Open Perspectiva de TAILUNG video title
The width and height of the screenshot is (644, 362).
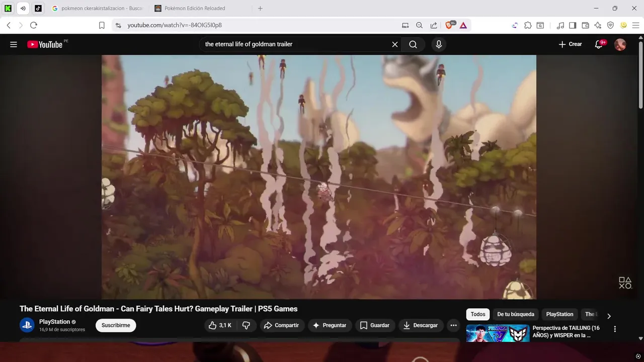(566, 331)
